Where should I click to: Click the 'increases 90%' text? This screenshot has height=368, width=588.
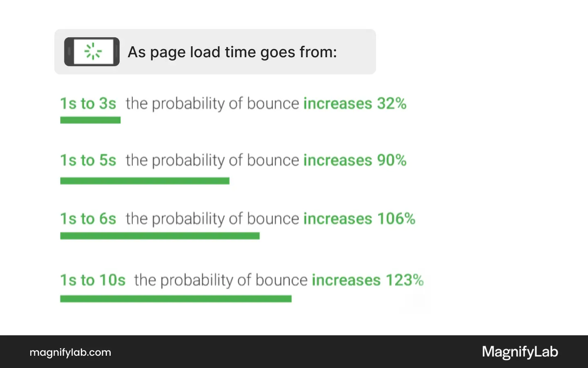[355, 160]
